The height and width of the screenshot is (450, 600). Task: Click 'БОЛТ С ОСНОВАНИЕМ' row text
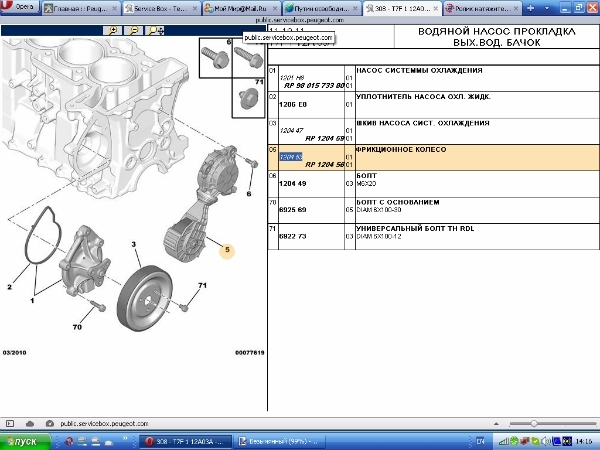tap(398, 202)
